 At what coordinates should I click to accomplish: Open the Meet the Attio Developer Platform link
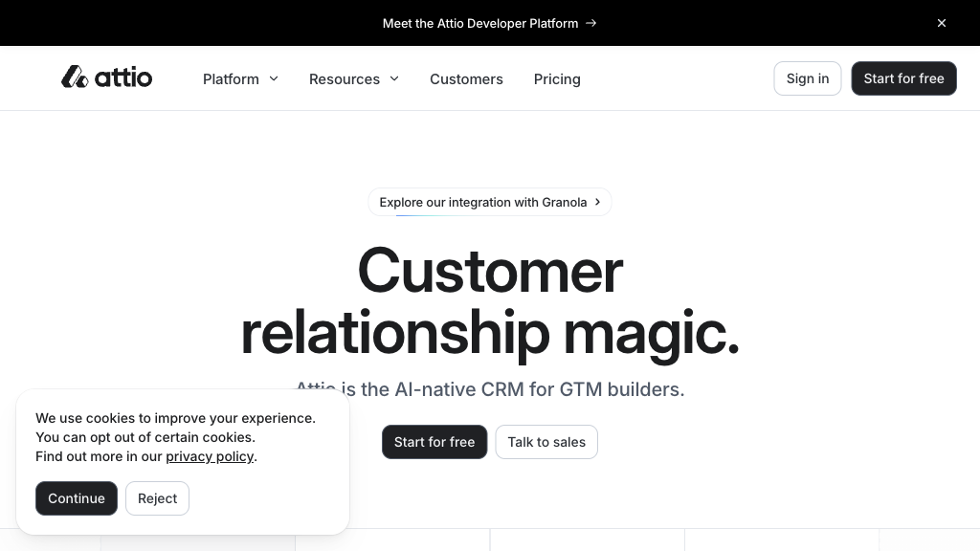(479, 23)
